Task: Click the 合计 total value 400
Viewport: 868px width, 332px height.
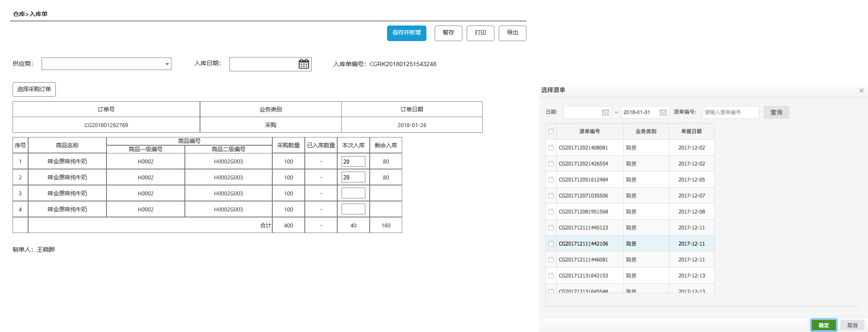Action: (288, 225)
